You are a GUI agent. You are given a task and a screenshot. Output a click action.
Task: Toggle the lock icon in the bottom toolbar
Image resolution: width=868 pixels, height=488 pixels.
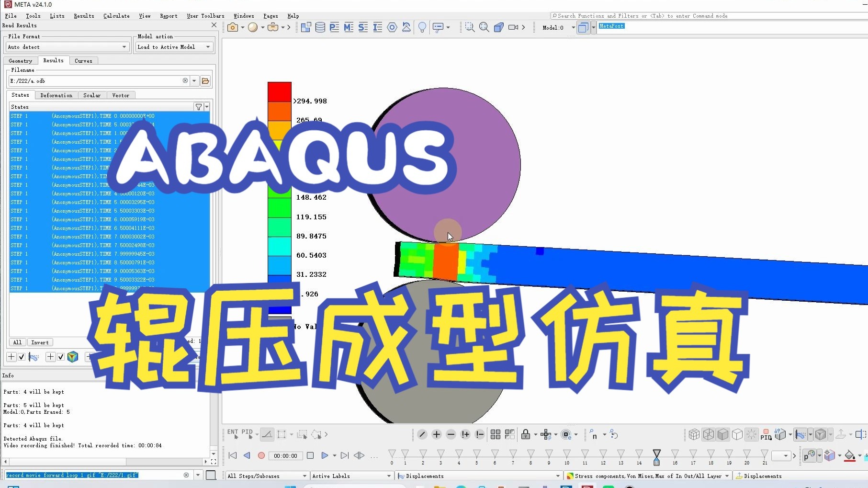coord(526,434)
